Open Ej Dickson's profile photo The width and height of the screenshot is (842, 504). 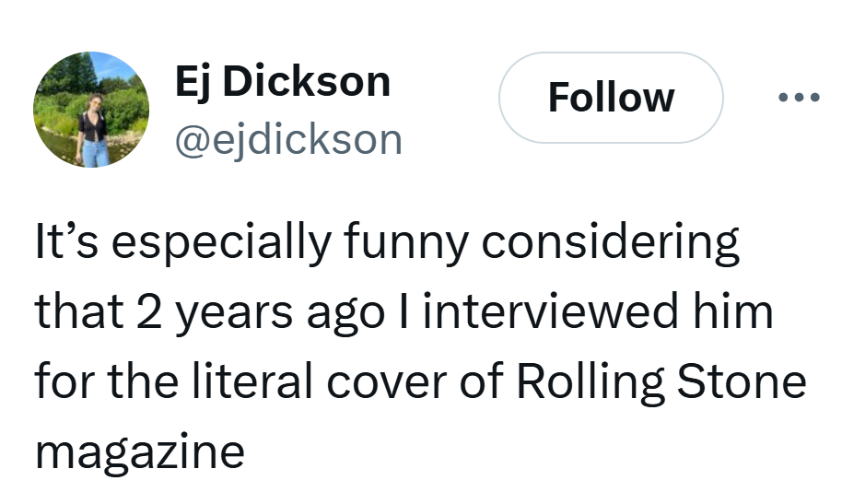(90, 110)
